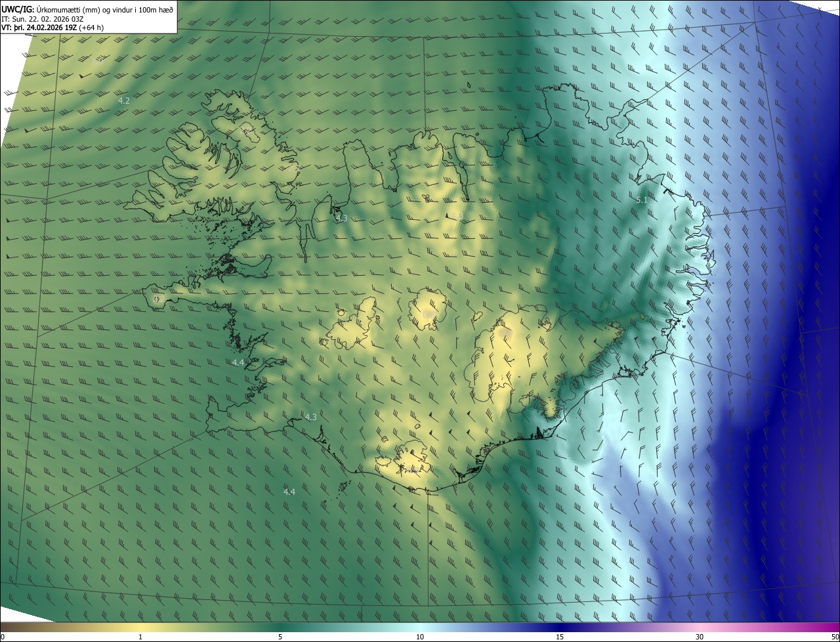Click the dark navy band above the '15' tick

(560, 627)
